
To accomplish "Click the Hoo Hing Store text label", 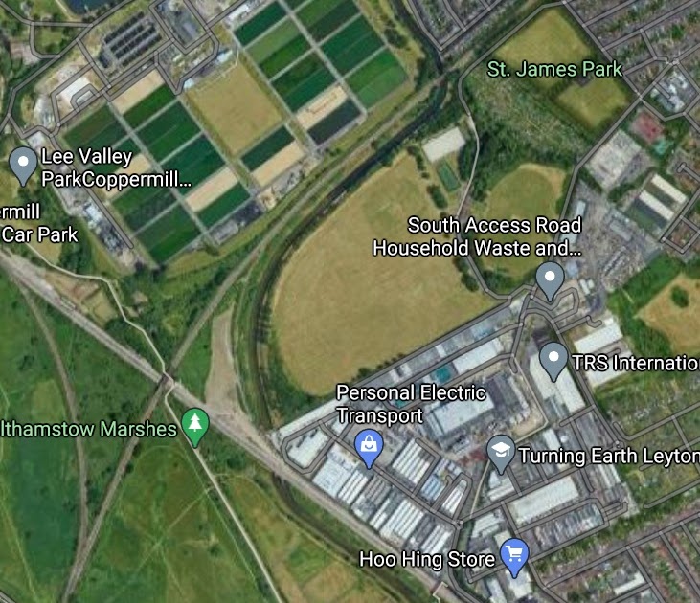I will pyautogui.click(x=427, y=559).
